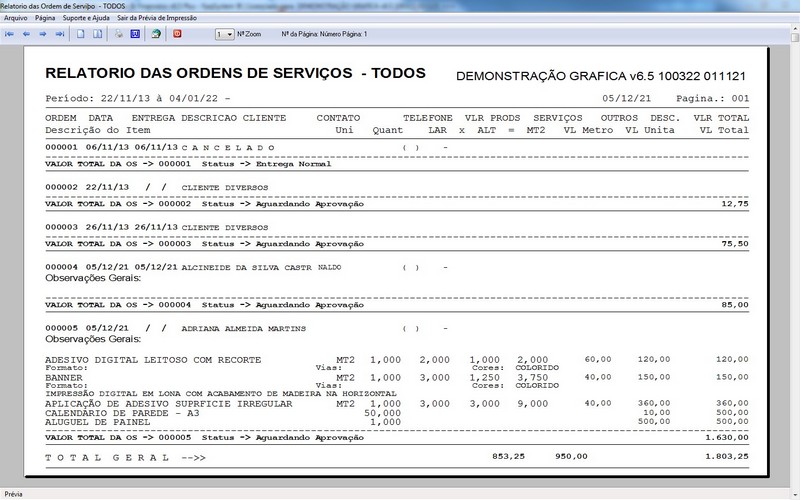Click the value 85,00 for order 000004
800x500 pixels.
735,305
